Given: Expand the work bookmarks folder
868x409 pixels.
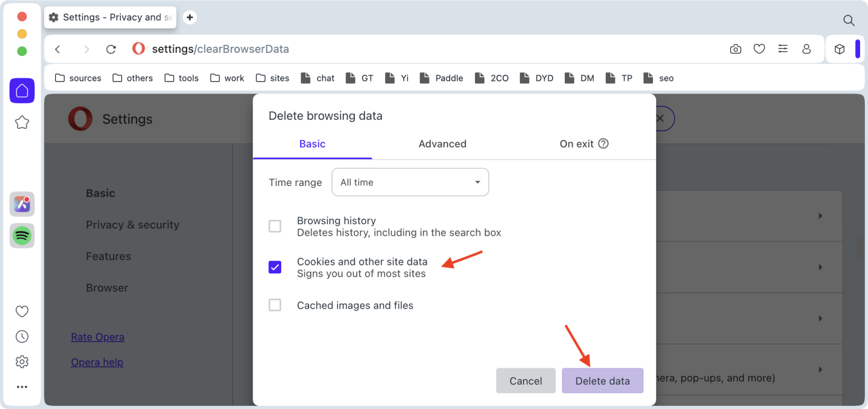Looking at the screenshot, I should 227,78.
